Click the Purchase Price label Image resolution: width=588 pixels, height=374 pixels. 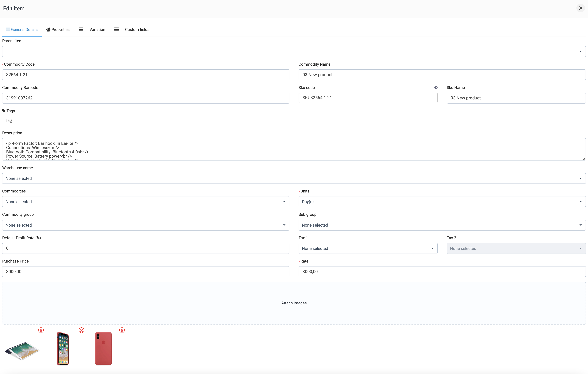tap(15, 261)
